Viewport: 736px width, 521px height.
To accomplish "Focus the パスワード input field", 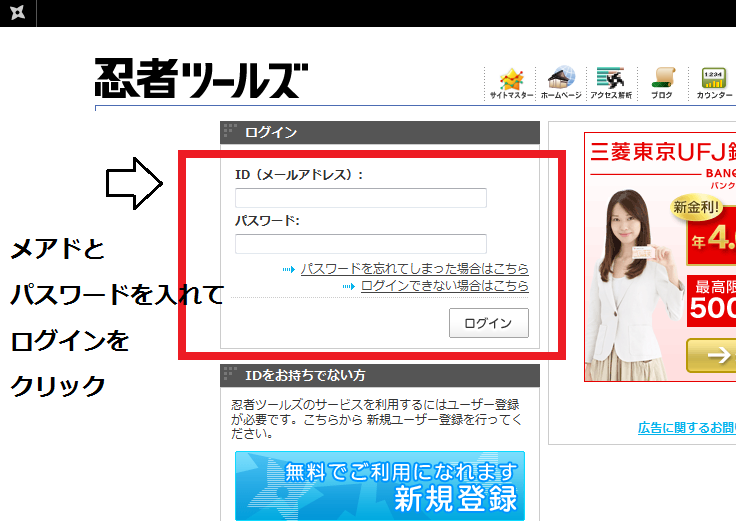I will pos(360,244).
